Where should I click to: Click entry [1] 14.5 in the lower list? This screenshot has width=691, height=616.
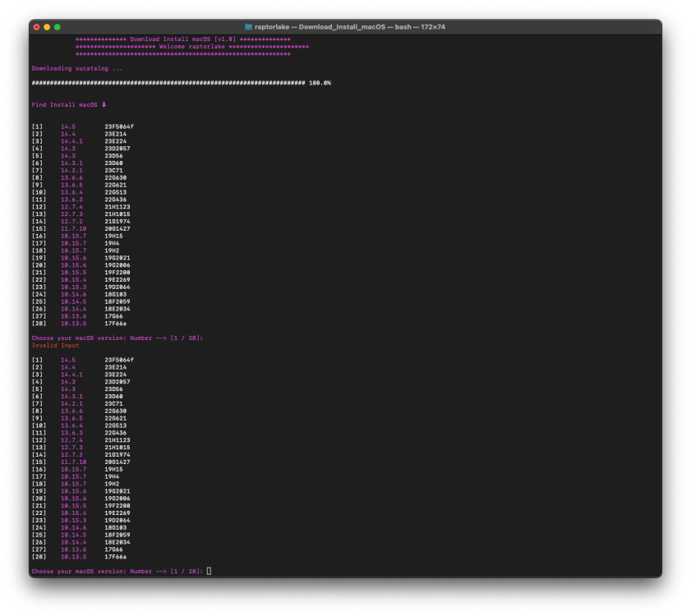[x=82, y=360]
